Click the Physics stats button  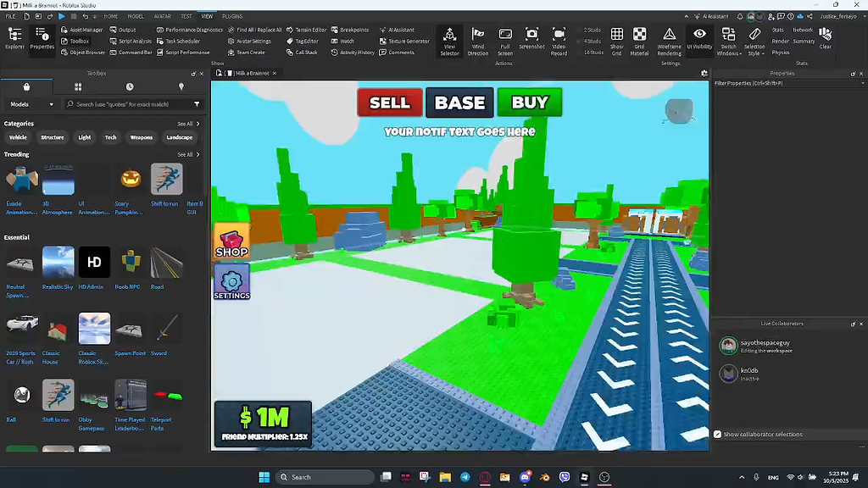pos(781,53)
